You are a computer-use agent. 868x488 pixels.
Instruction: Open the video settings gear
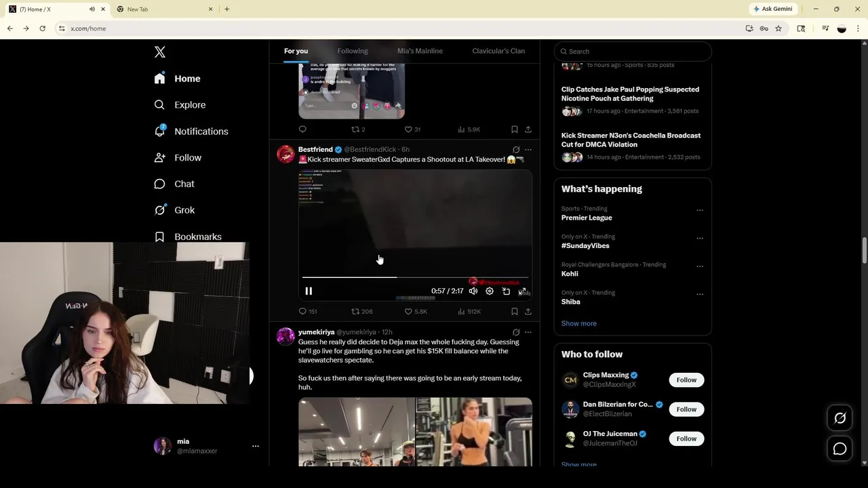coord(490,291)
